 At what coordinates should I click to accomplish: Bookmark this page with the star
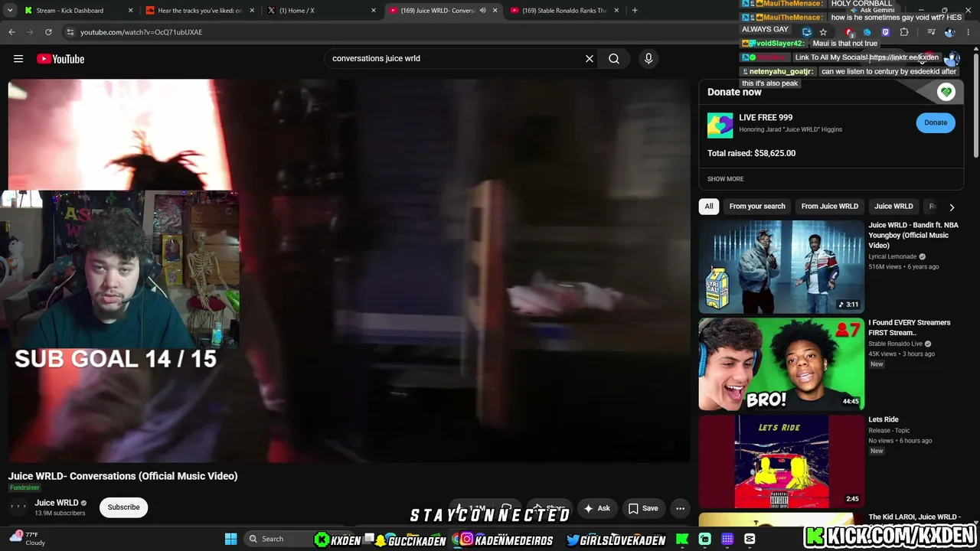click(x=823, y=32)
